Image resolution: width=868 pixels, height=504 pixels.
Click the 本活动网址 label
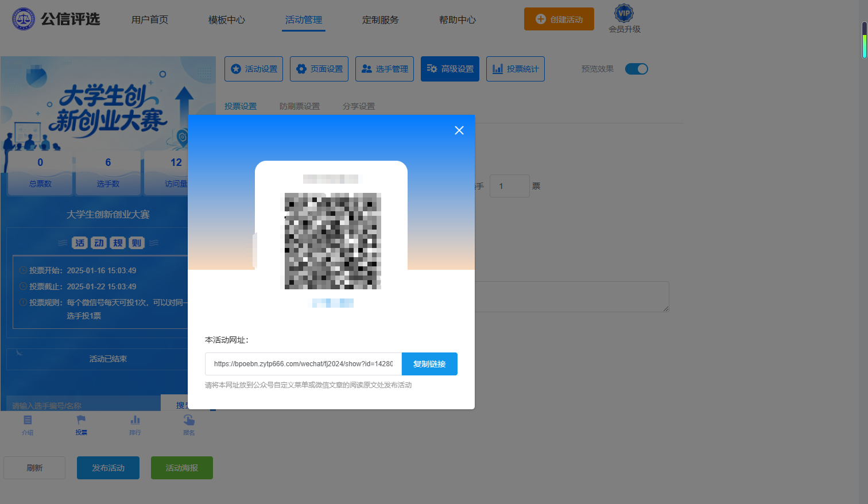pos(227,340)
